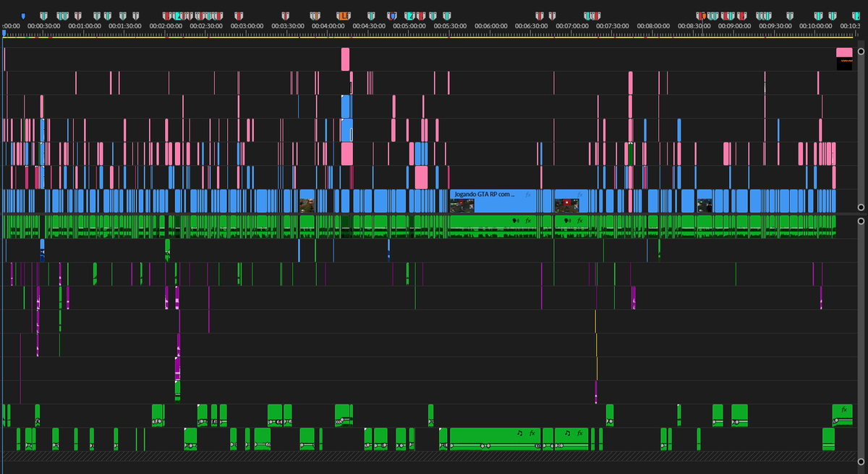868x474 pixels.
Task: Click top handle of the video tracks scrollbar
Action: click(x=860, y=52)
